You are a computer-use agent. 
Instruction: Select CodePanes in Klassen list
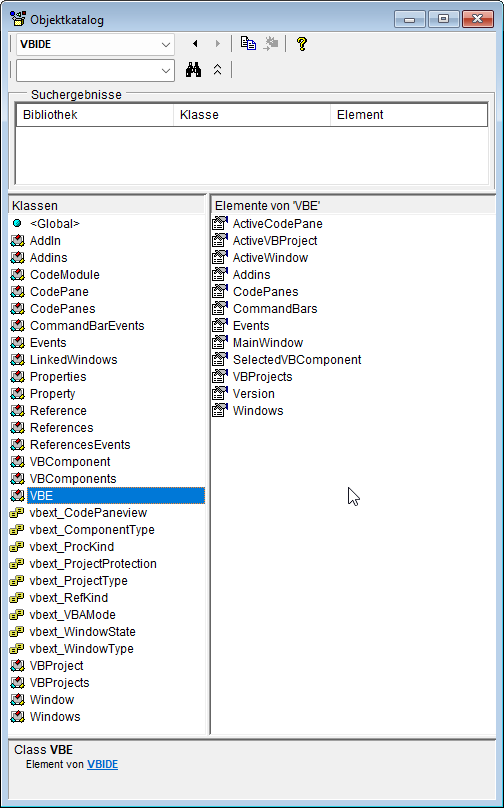coord(63,309)
